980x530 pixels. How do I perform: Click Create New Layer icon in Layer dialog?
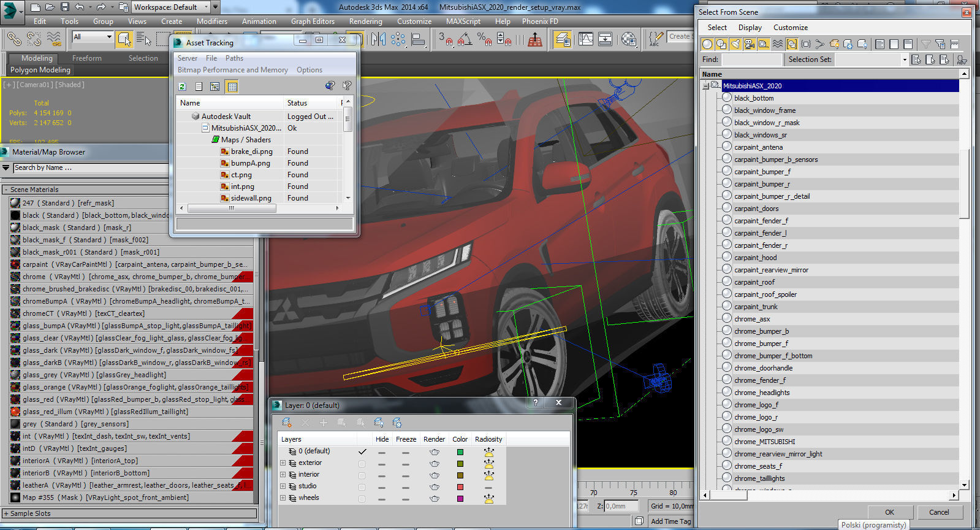(286, 423)
